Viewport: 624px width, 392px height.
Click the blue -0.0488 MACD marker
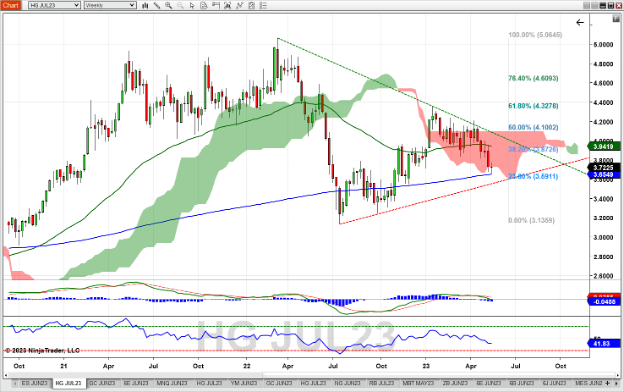click(x=604, y=302)
